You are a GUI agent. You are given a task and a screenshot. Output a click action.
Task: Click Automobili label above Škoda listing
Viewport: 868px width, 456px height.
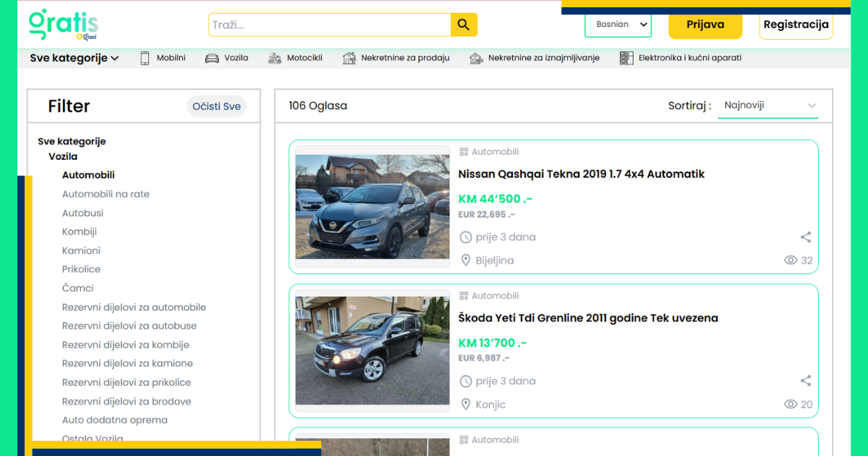click(x=495, y=296)
